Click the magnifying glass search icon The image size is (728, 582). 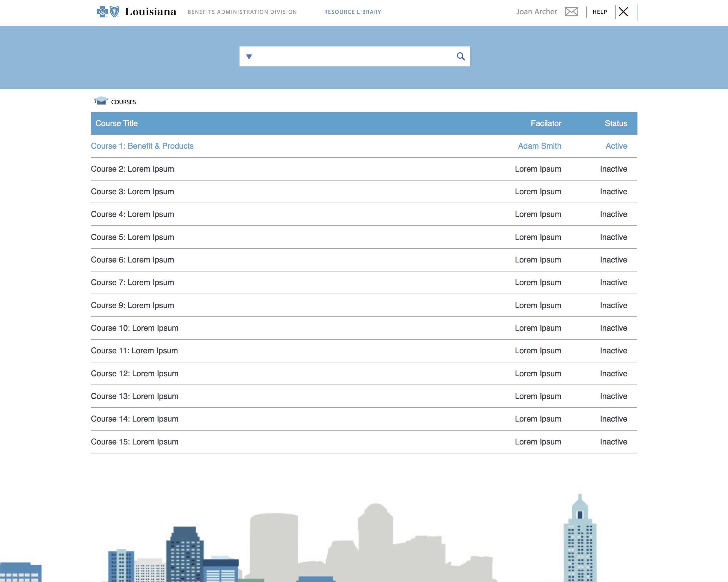pyautogui.click(x=461, y=56)
